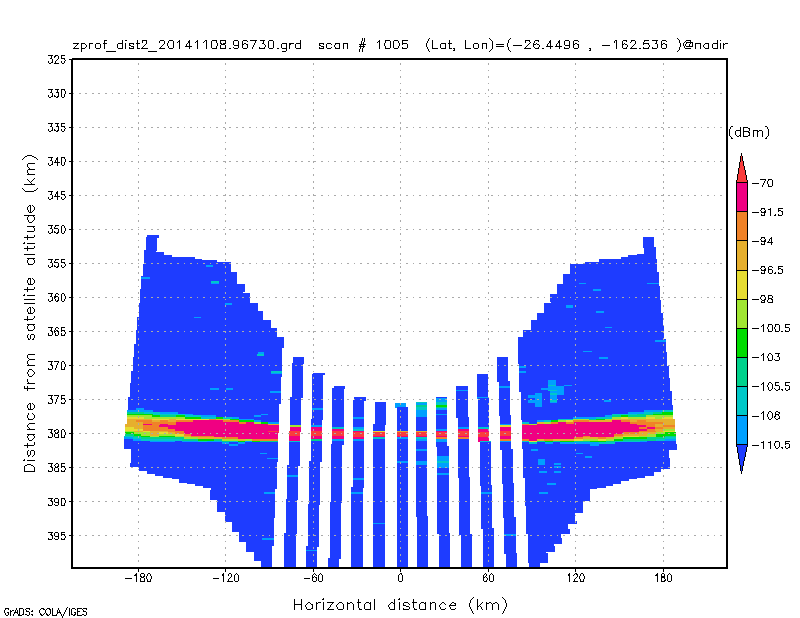800x618 pixels.
Task: Click the Distance from satellite altitude label
Action: tap(30, 313)
